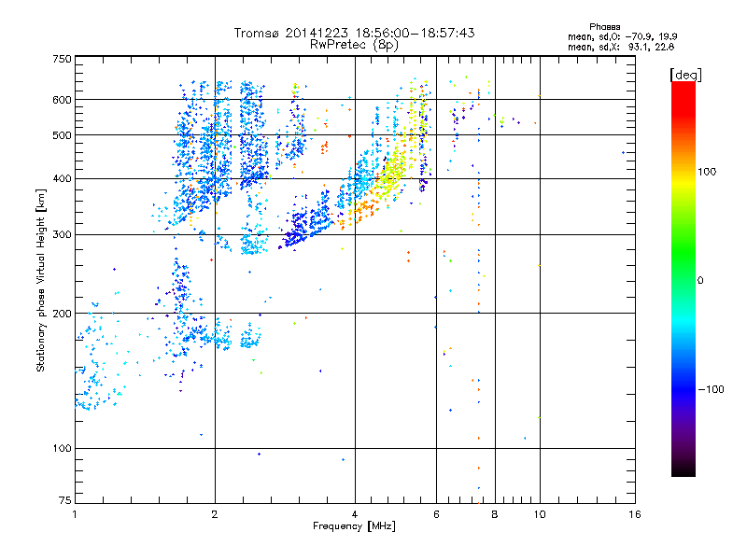Click the '4' tick label on the frequency axis
747x560 pixels.
pyautogui.click(x=355, y=514)
